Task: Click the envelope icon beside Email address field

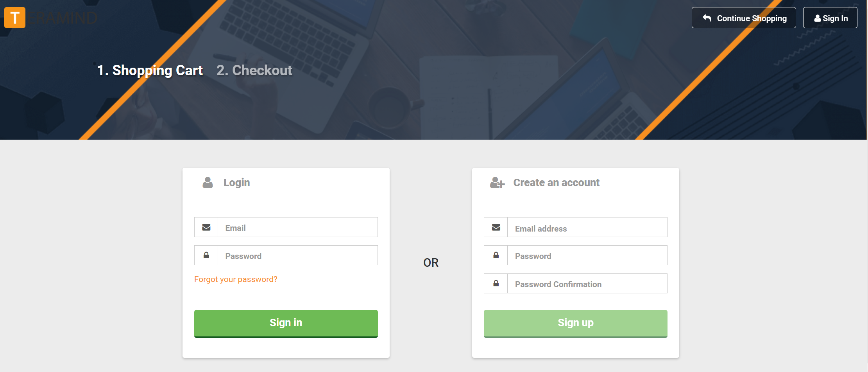Action: click(496, 227)
